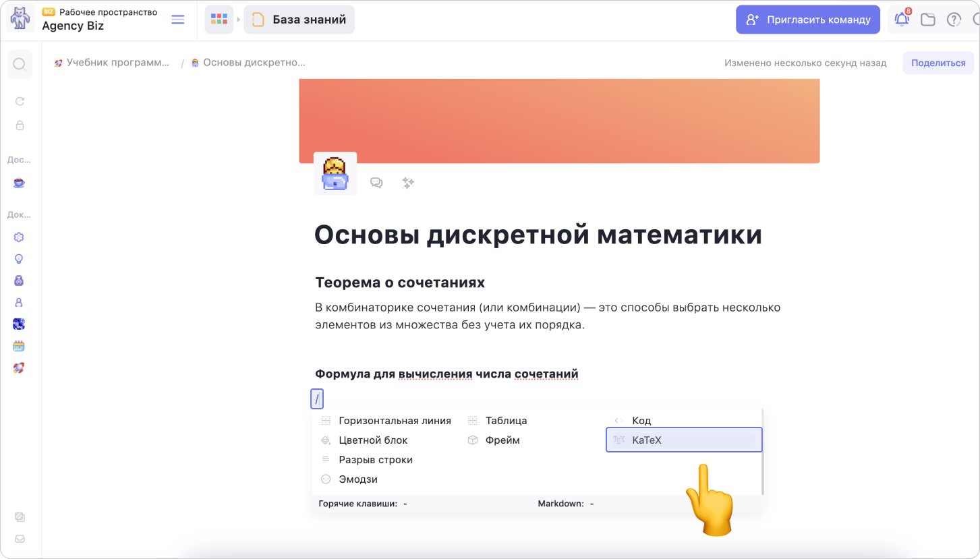
Task: Toggle the hamburger sidebar menu
Action: pos(178,20)
